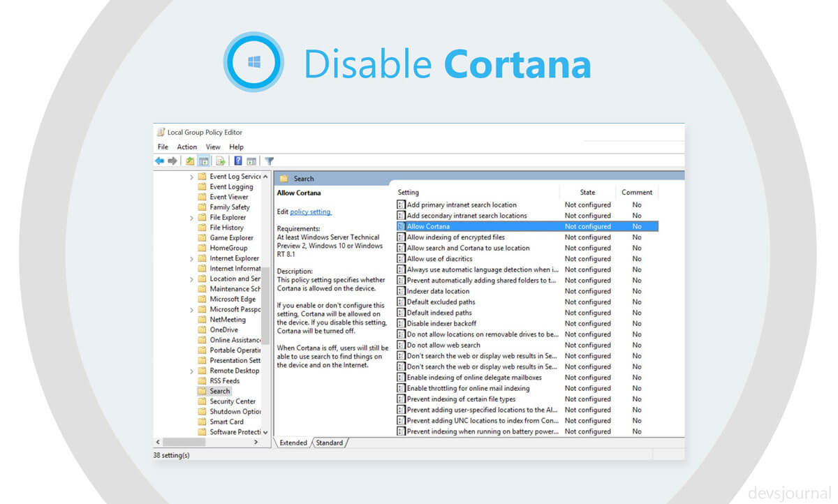Click the policy icon for Allow Cortana row
This screenshot has width=838, height=504.
(401, 226)
